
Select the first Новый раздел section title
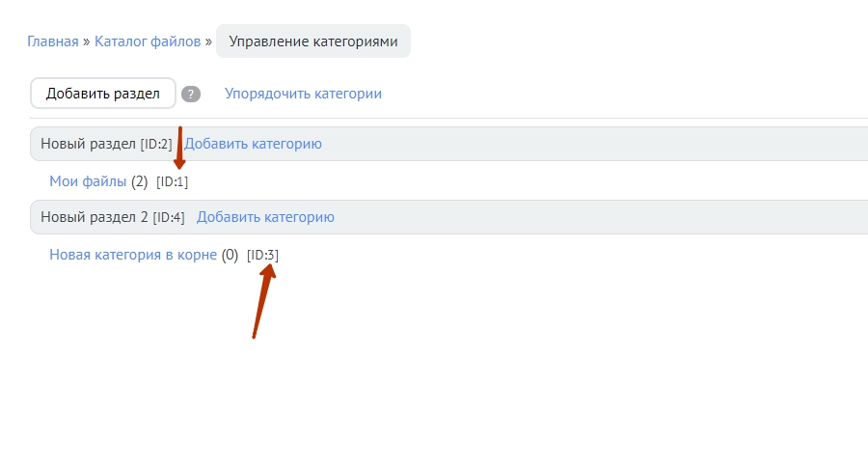pyautogui.click(x=88, y=144)
